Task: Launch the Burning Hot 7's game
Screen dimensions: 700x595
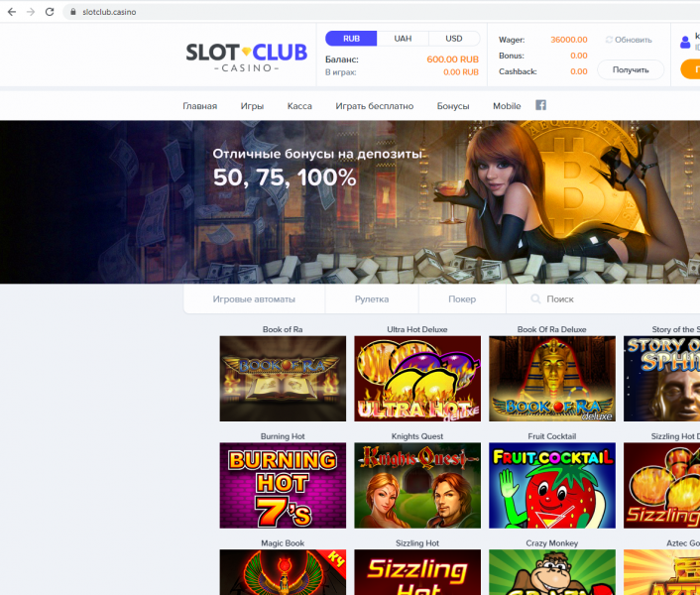Action: coord(283,485)
